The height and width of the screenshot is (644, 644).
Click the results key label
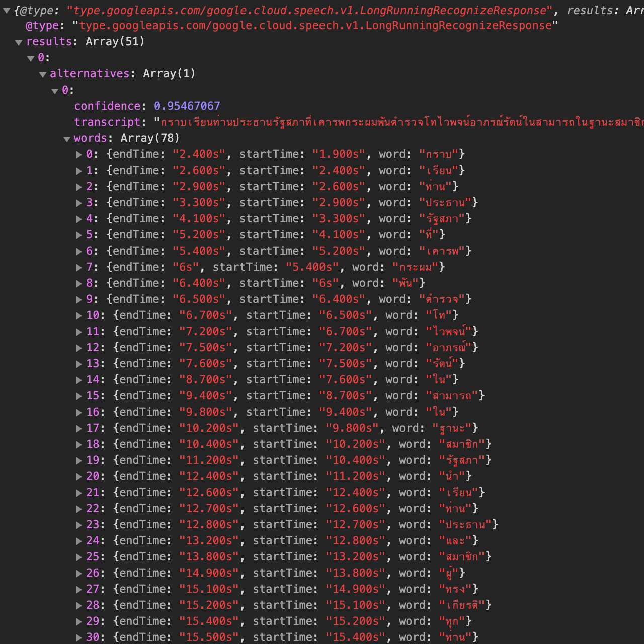tap(49, 42)
